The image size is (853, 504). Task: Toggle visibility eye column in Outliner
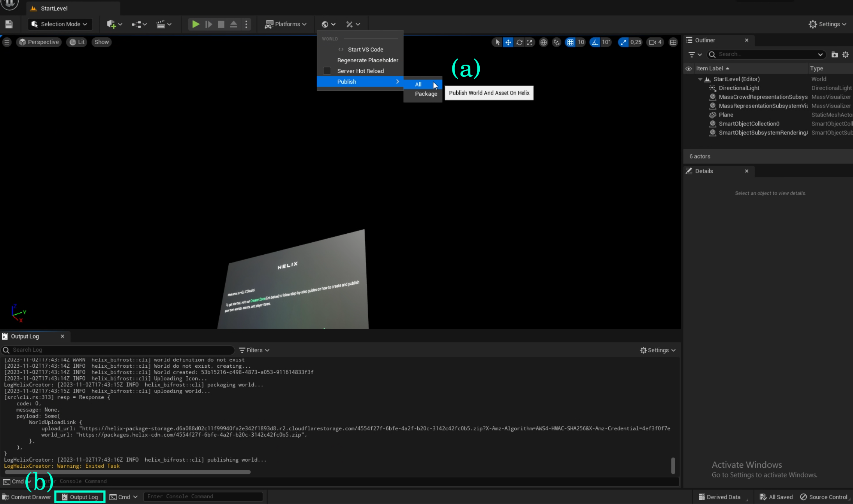pos(689,69)
